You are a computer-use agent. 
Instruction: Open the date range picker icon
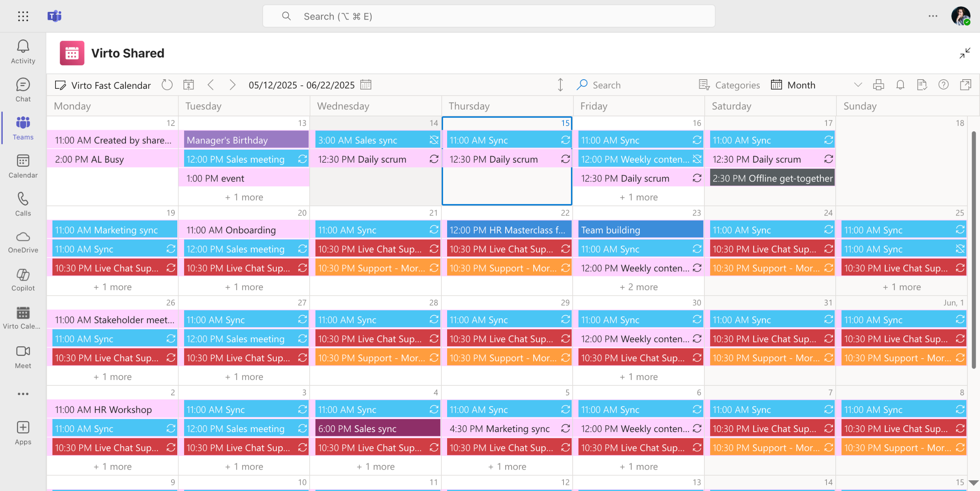[x=366, y=85]
